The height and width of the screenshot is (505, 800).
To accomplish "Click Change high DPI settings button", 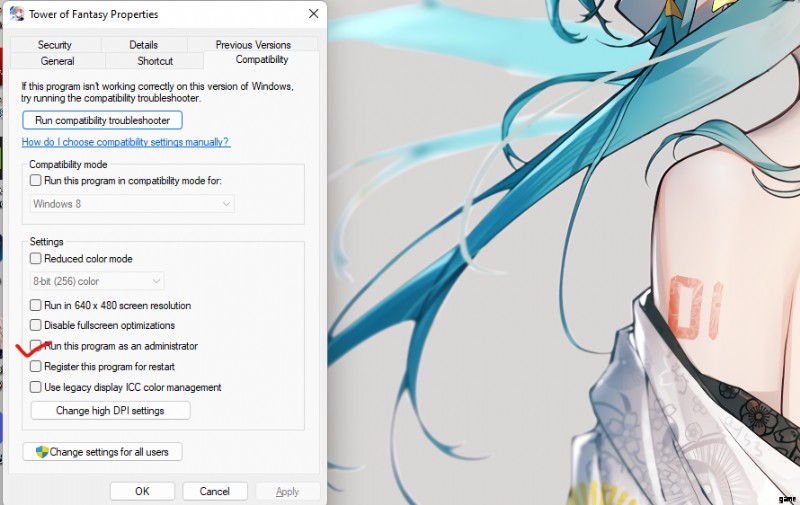I will [110, 411].
